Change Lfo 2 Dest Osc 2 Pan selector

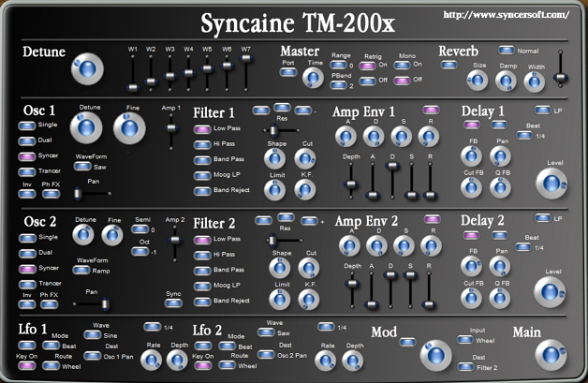pos(266,354)
